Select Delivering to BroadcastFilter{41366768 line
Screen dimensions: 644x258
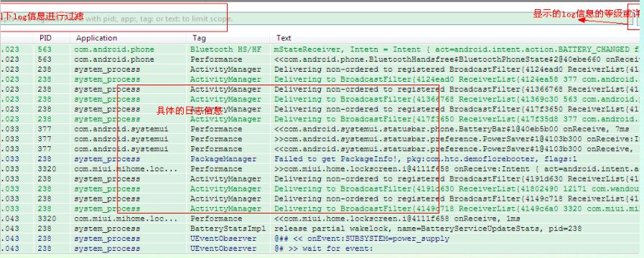coord(457,100)
